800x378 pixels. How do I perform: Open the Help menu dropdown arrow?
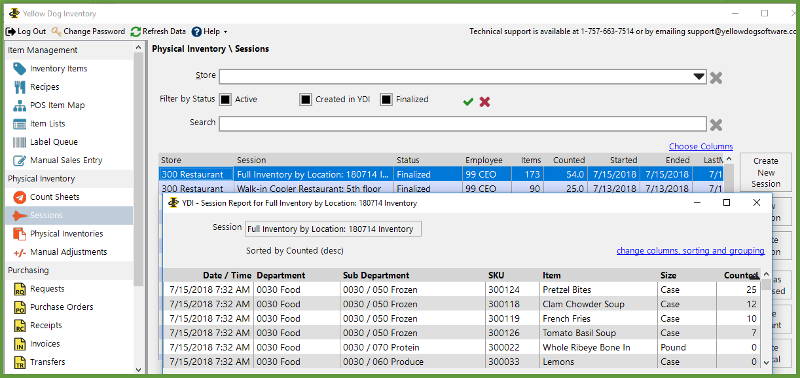pos(226,32)
